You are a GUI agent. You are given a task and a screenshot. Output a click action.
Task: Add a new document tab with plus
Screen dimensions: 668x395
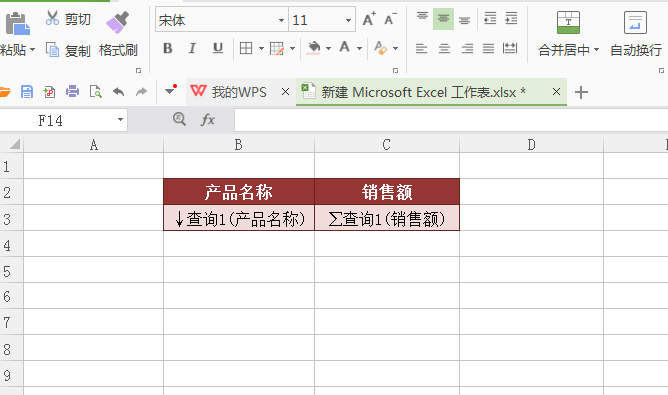[x=581, y=92]
